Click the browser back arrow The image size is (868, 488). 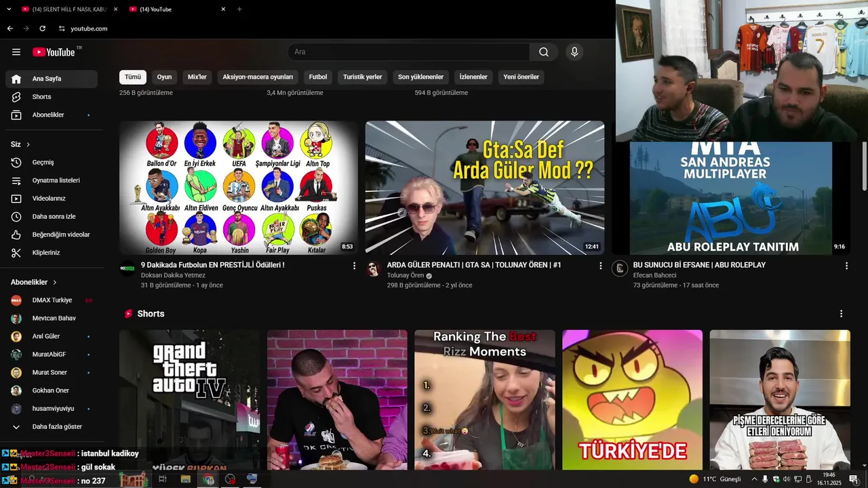pos(9,28)
